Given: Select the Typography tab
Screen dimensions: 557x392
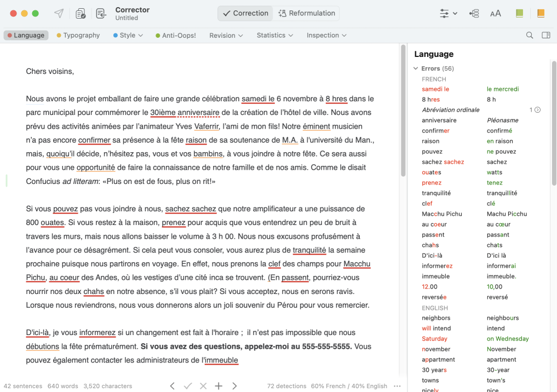Looking at the screenshot, I should [78, 35].
